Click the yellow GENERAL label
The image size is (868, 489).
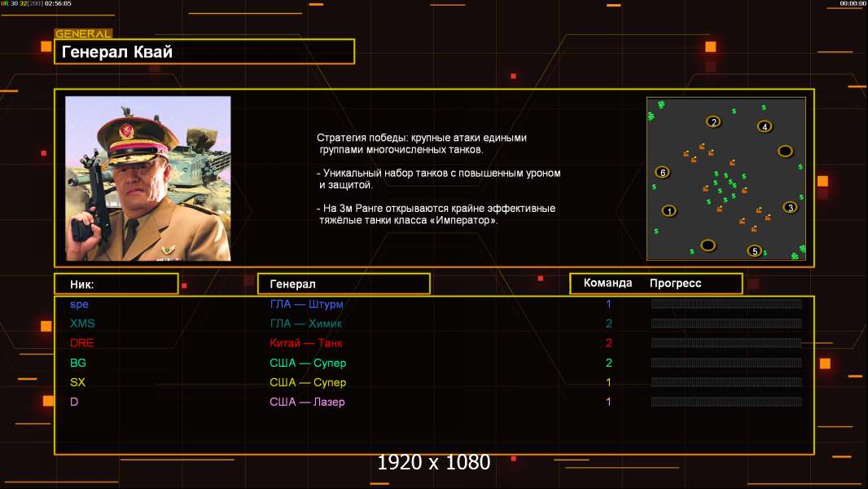tap(83, 33)
